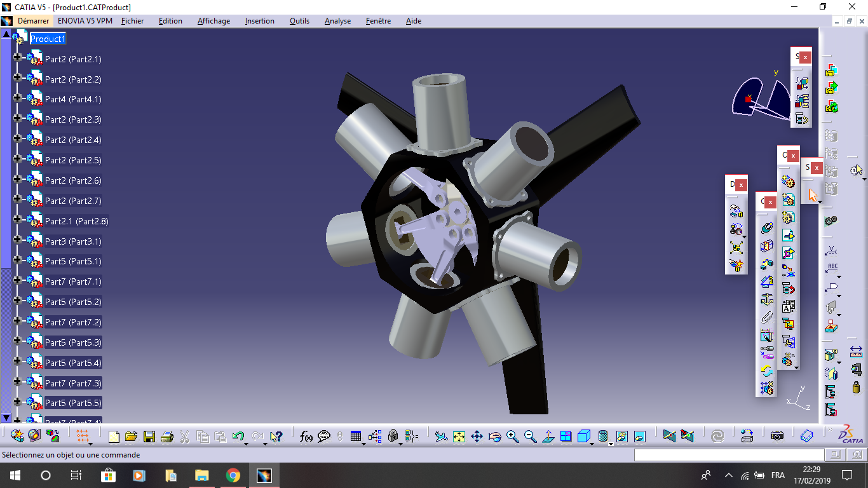The height and width of the screenshot is (488, 868).
Task: Expand Part2 (Part2.1) tree node
Action: click(17, 58)
